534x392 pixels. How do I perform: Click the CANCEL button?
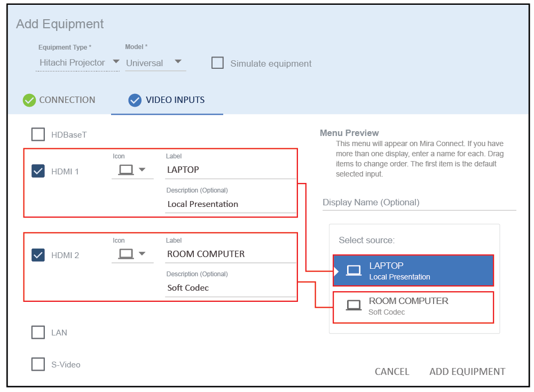(392, 372)
